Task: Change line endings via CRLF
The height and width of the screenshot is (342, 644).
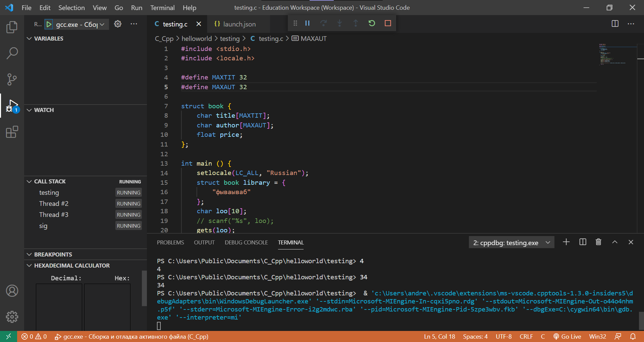Action: [526, 336]
